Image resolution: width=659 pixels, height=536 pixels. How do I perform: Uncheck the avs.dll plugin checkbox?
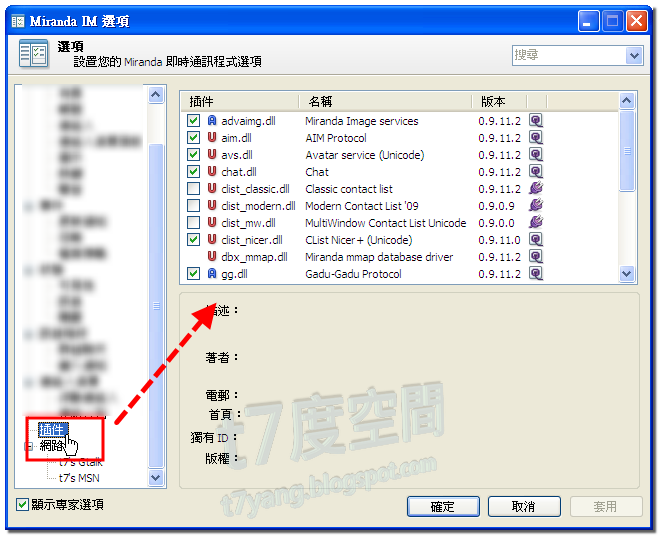point(193,155)
